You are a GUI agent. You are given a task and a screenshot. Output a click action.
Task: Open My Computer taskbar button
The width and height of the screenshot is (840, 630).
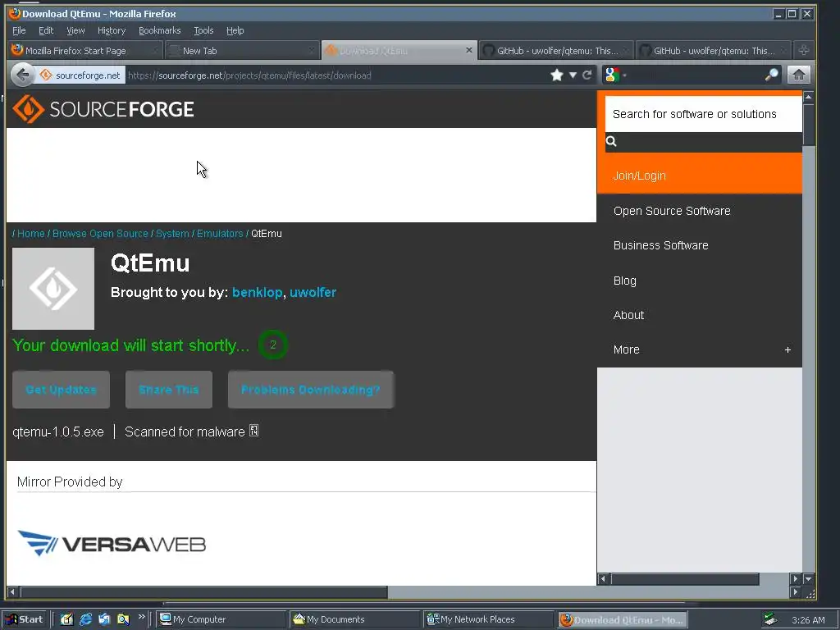(x=221, y=619)
